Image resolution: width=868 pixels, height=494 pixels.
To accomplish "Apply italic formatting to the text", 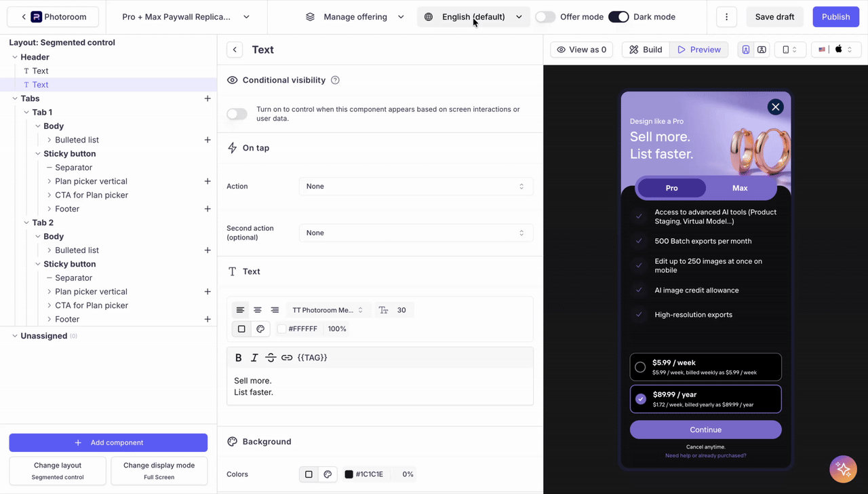I will pyautogui.click(x=254, y=358).
